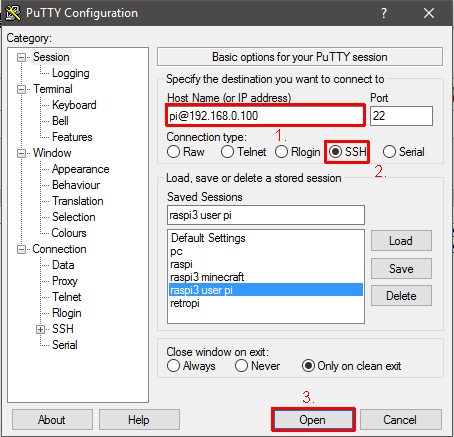
Task: Click the Help button
Action: click(x=139, y=420)
